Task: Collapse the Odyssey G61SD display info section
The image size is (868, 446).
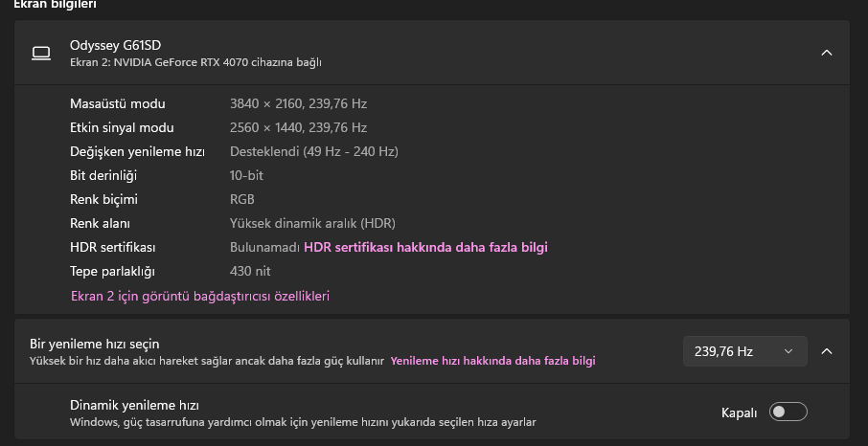Action: (x=827, y=54)
